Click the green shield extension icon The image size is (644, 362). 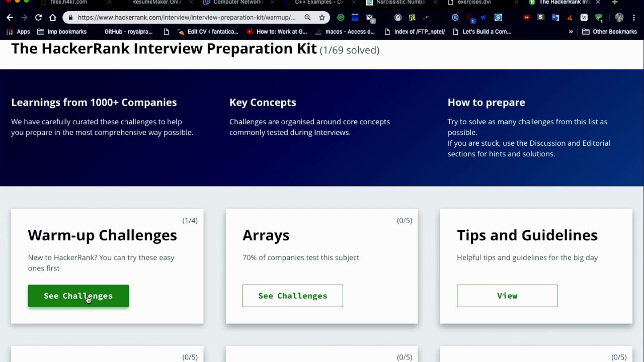tap(599, 18)
